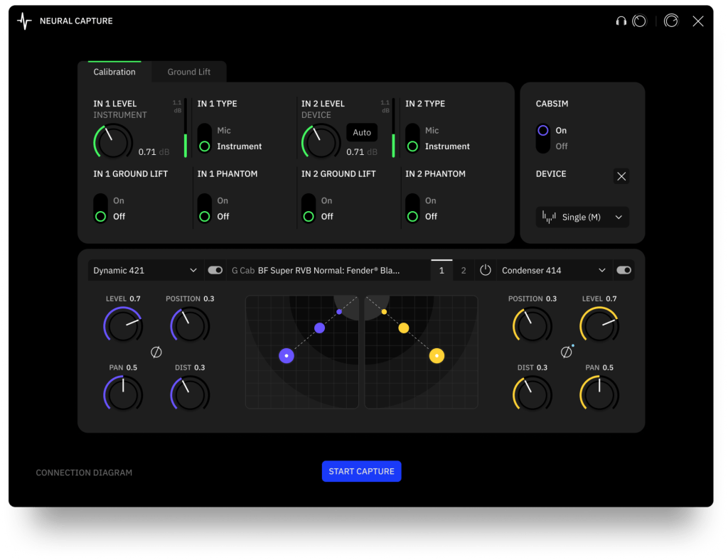
Task: Open the Dynamic 421 microphone dropdown
Action: pos(145,270)
